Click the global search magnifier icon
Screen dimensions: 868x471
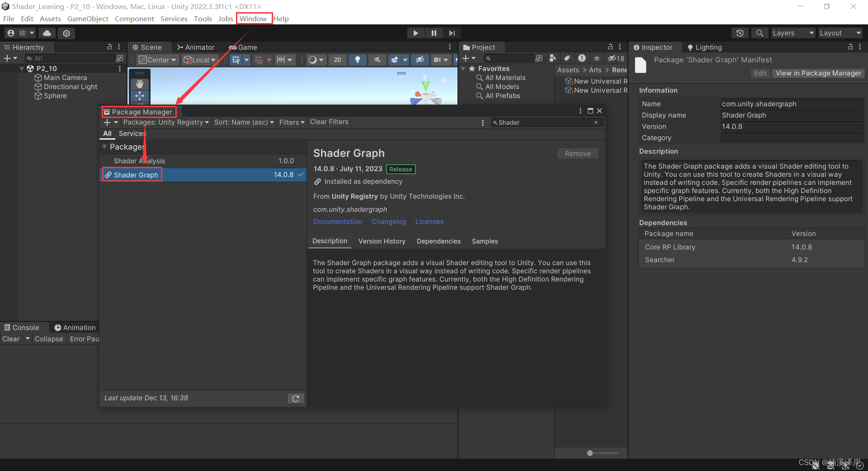[759, 33]
